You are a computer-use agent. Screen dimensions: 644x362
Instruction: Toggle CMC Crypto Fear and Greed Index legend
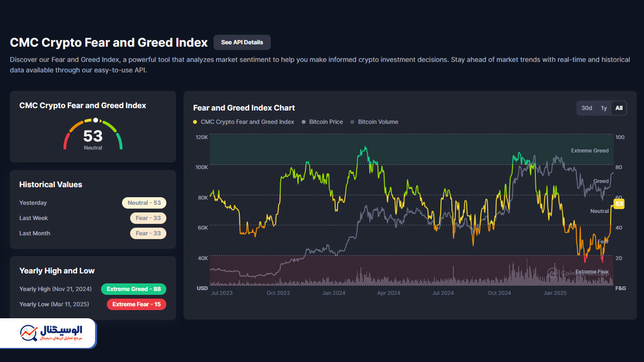pos(244,122)
